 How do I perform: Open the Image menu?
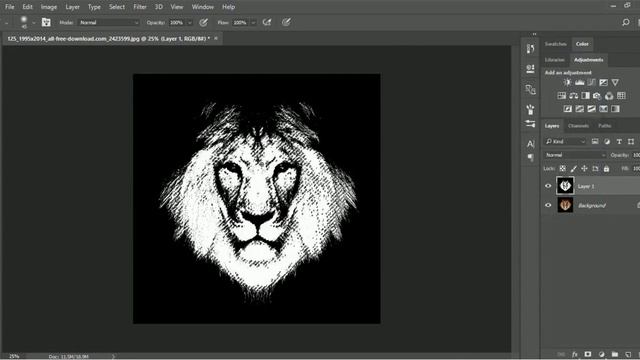49,7
